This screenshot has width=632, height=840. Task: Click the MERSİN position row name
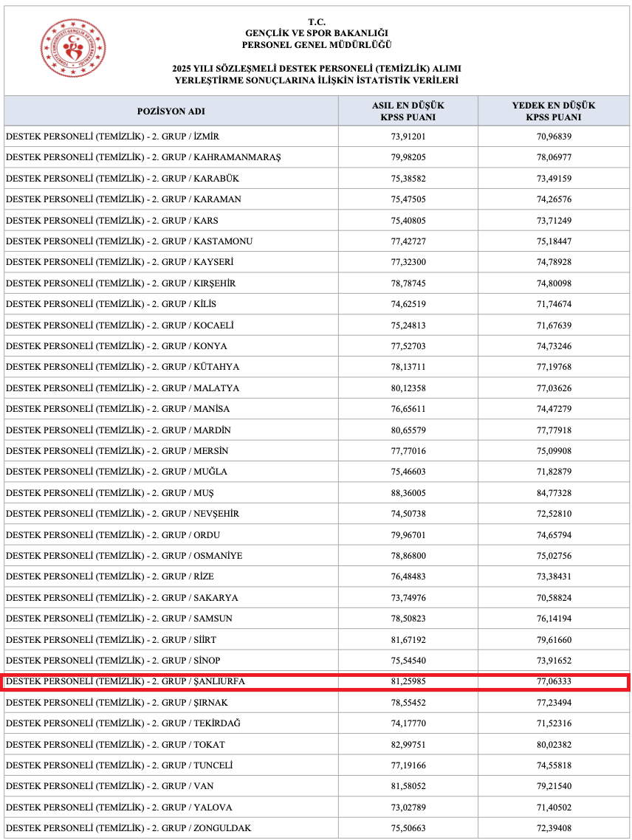[x=117, y=451]
